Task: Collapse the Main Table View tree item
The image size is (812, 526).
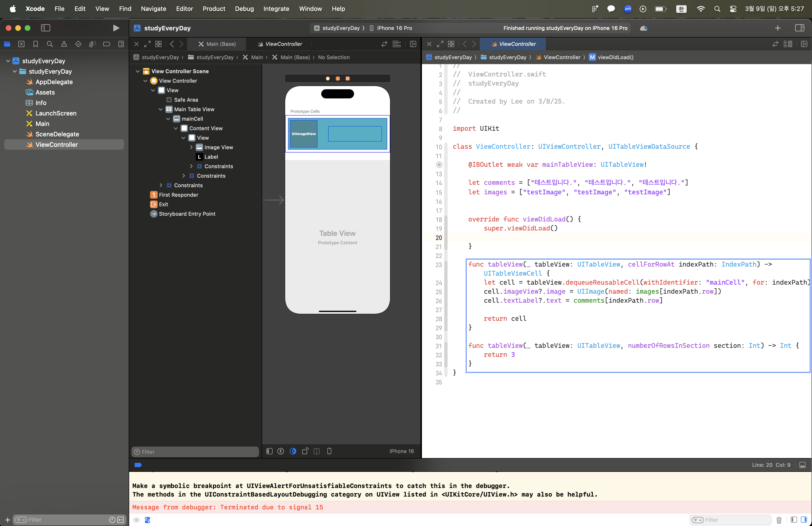Action: [x=161, y=109]
